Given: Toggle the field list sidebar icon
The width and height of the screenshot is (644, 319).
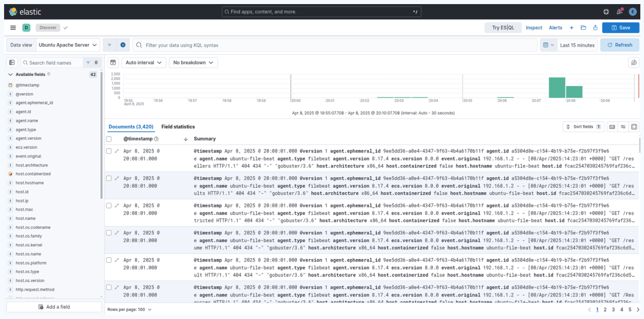Looking at the screenshot, I should (x=12, y=63).
